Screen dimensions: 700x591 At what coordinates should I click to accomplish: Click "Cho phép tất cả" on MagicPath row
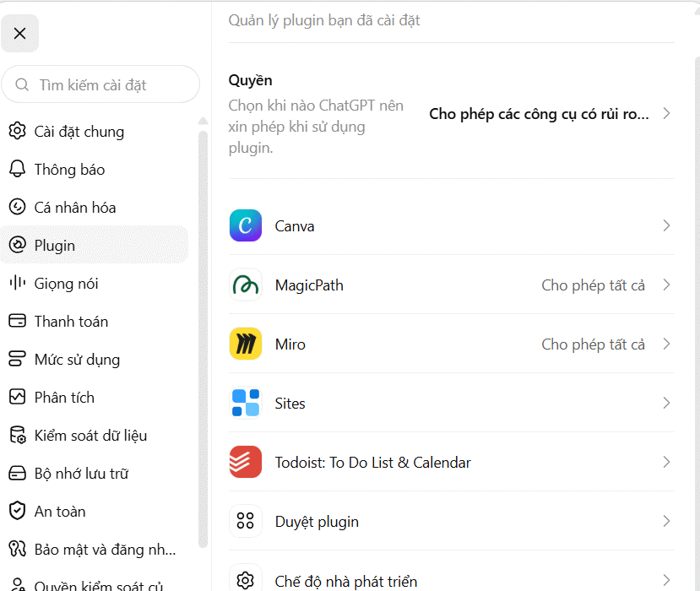coord(593,285)
